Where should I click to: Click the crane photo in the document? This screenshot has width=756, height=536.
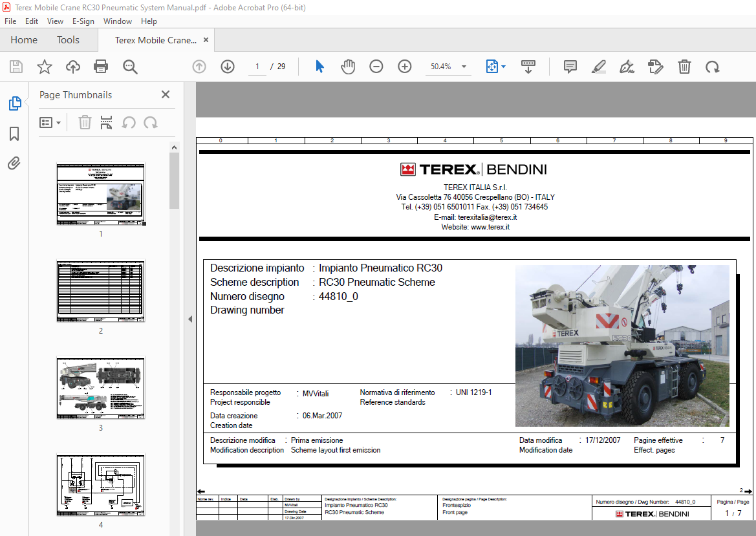622,346
